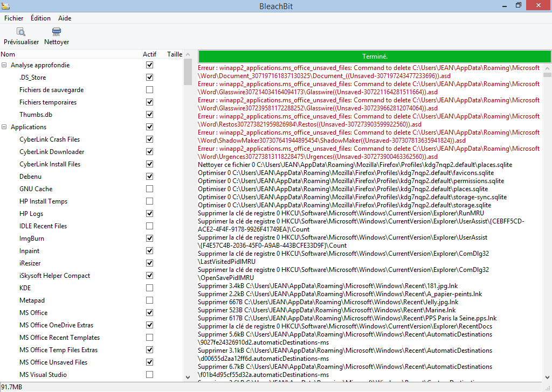This screenshot has height=392, width=552.
Task: Open the Édition menu
Action: click(40, 18)
